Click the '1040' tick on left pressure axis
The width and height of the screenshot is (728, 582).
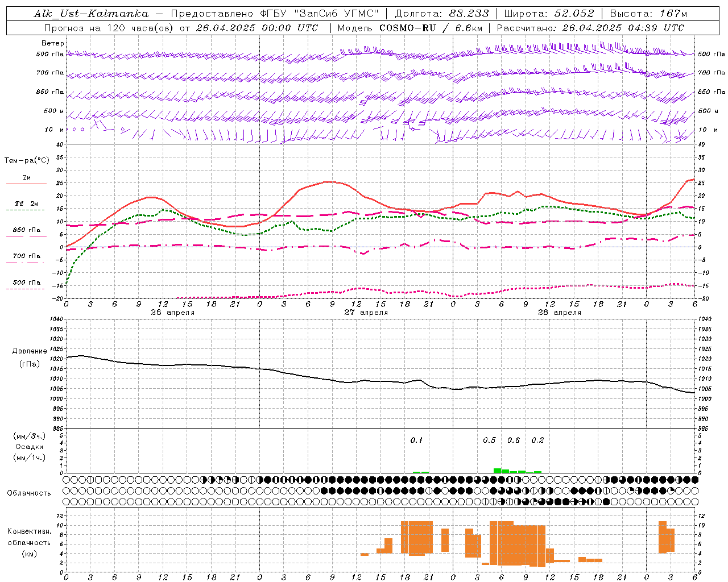click(57, 319)
